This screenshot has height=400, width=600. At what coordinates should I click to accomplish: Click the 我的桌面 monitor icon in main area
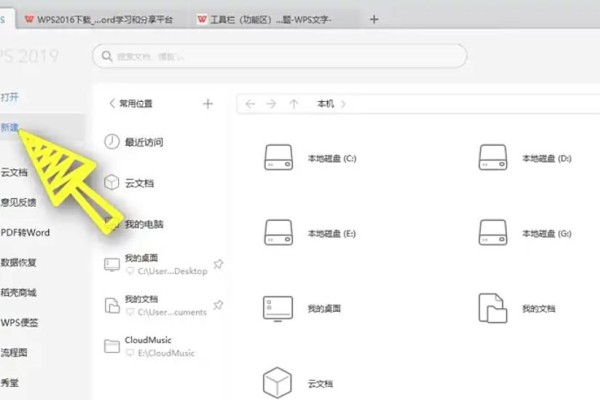click(x=278, y=309)
